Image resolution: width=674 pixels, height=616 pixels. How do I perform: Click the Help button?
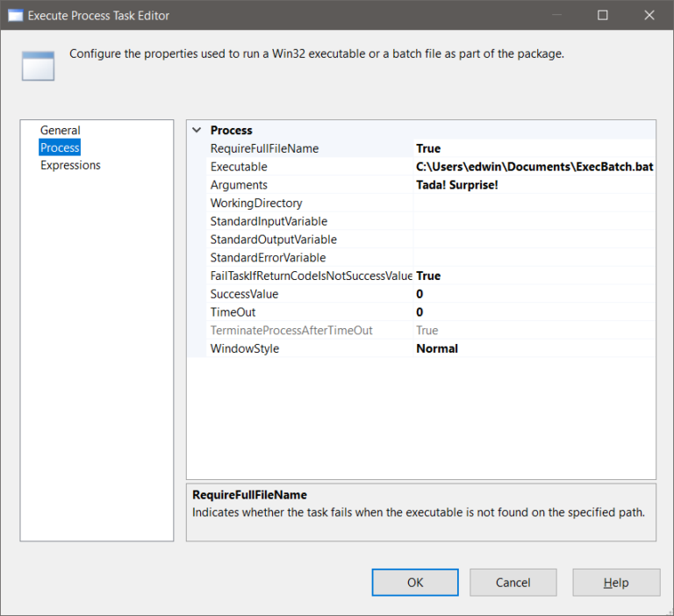pos(616,583)
